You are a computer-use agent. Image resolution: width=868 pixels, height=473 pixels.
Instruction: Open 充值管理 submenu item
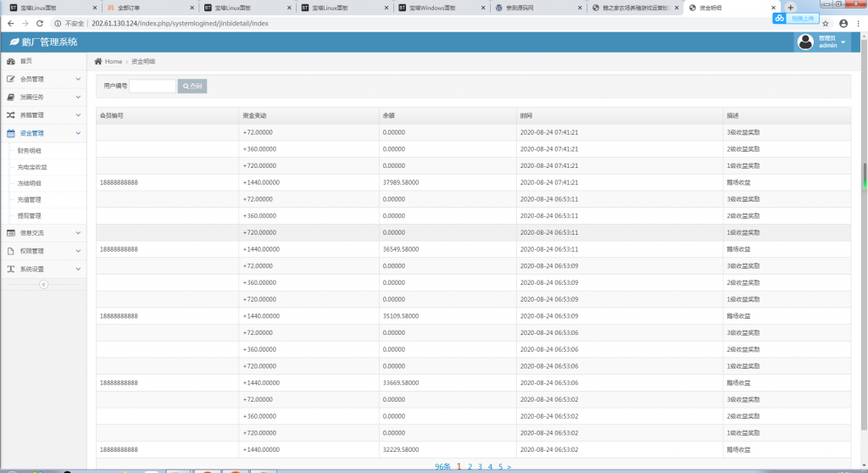point(30,199)
